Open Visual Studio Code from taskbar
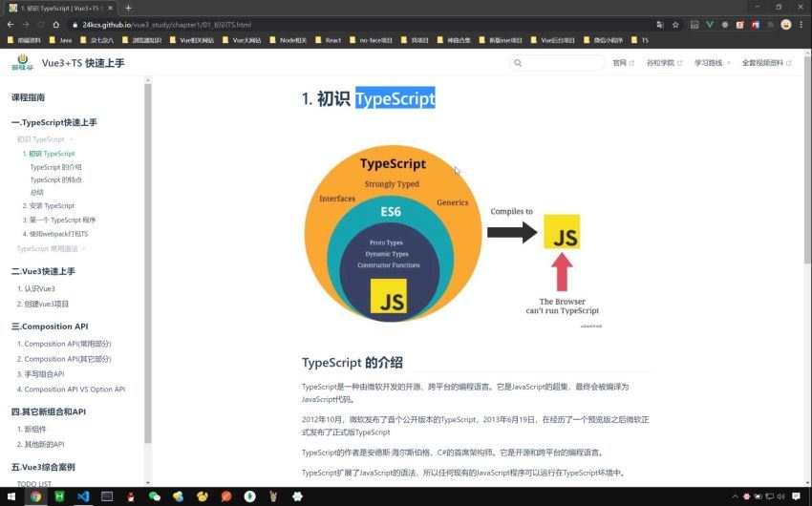This screenshot has height=506, width=812. [x=83, y=496]
